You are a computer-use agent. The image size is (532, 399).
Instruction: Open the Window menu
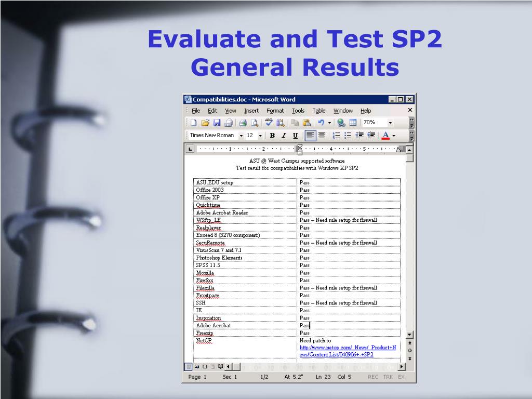(343, 111)
